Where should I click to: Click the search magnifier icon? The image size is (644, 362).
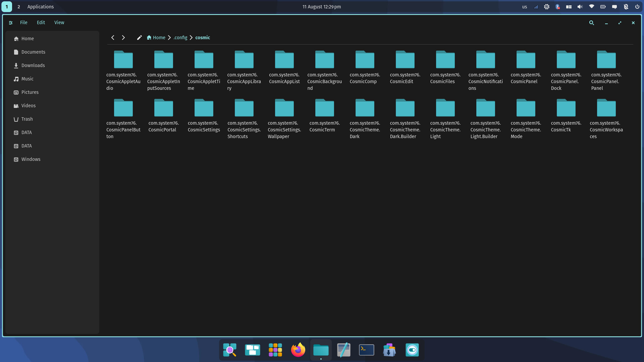[x=592, y=23]
